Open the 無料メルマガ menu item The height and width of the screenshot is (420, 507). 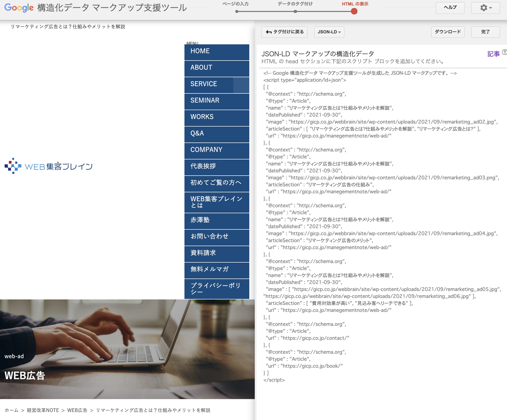[217, 270]
